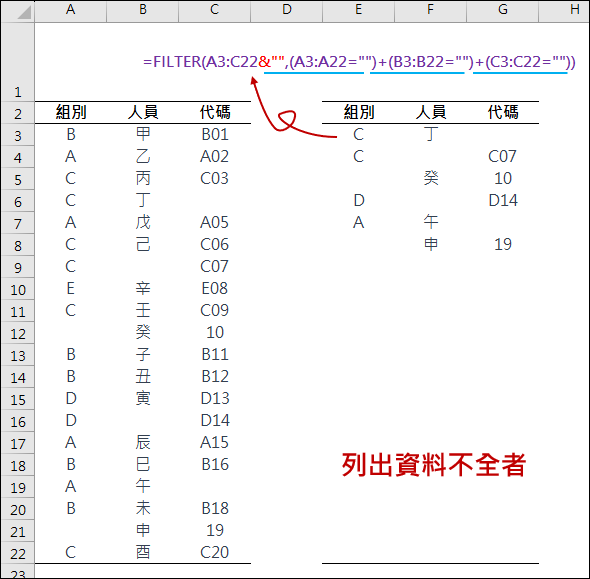Select cell containing B01
The height and width of the screenshot is (579, 590).
(x=214, y=134)
